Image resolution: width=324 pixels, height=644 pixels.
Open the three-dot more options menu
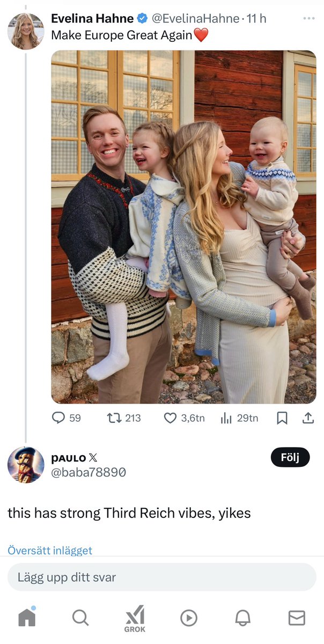tap(308, 18)
